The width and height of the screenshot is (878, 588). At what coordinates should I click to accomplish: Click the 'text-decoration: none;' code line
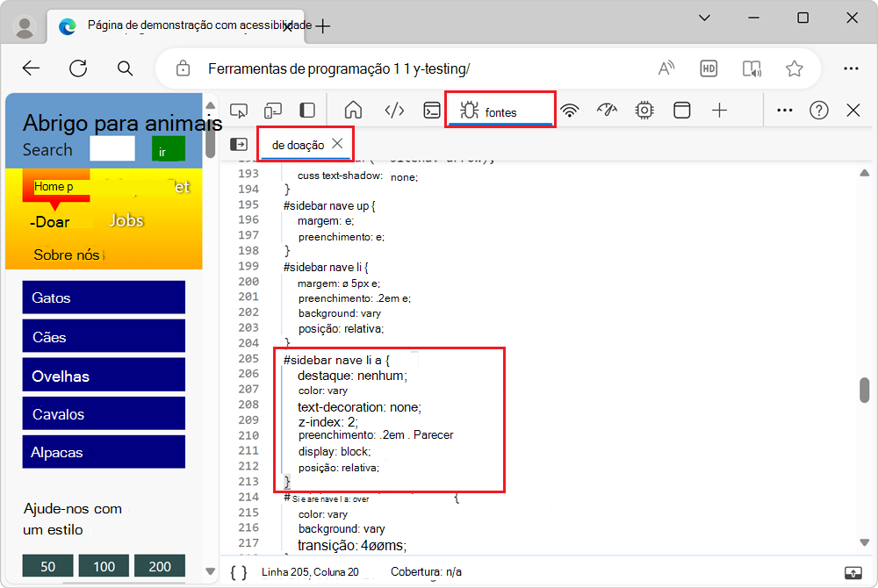pos(359,406)
